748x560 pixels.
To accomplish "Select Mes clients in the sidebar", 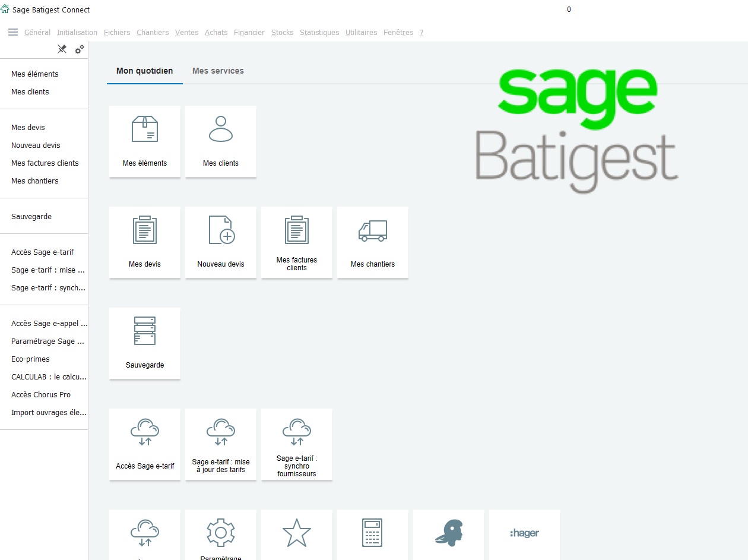I will point(30,92).
